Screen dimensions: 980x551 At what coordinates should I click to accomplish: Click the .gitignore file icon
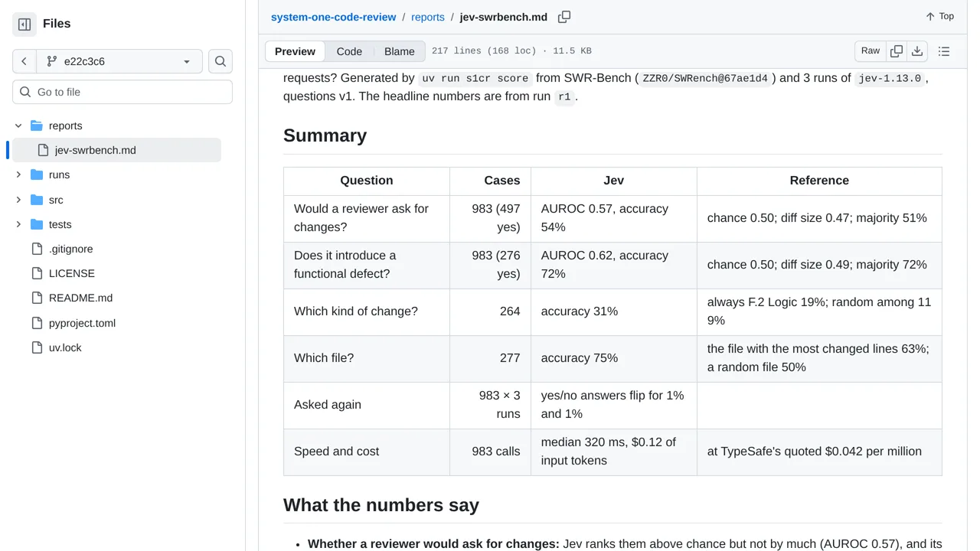click(37, 249)
